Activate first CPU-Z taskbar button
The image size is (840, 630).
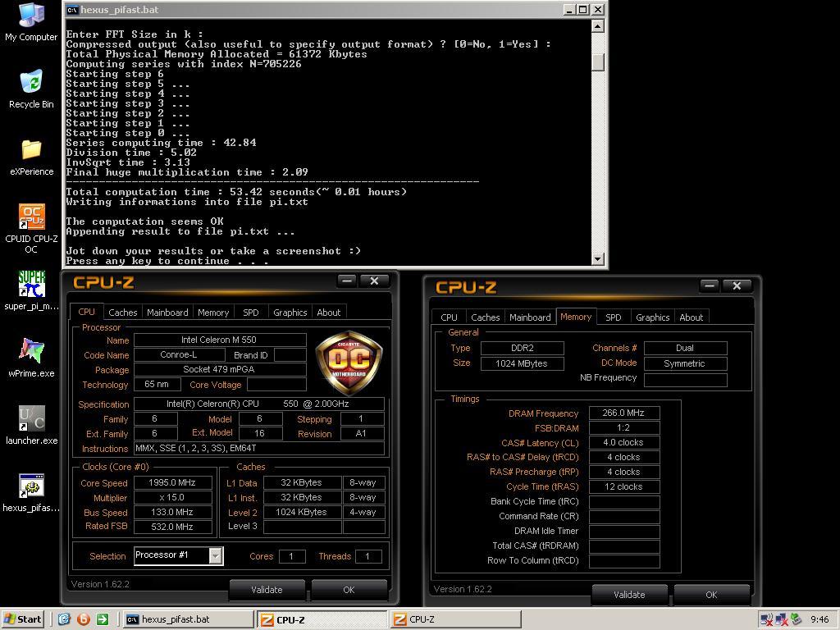[x=322, y=620]
